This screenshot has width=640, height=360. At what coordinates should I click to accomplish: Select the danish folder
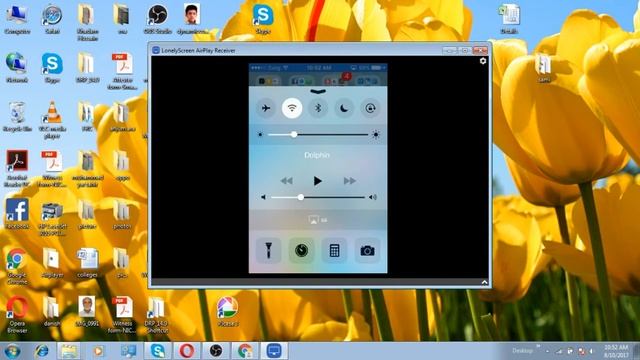pyautogui.click(x=52, y=311)
